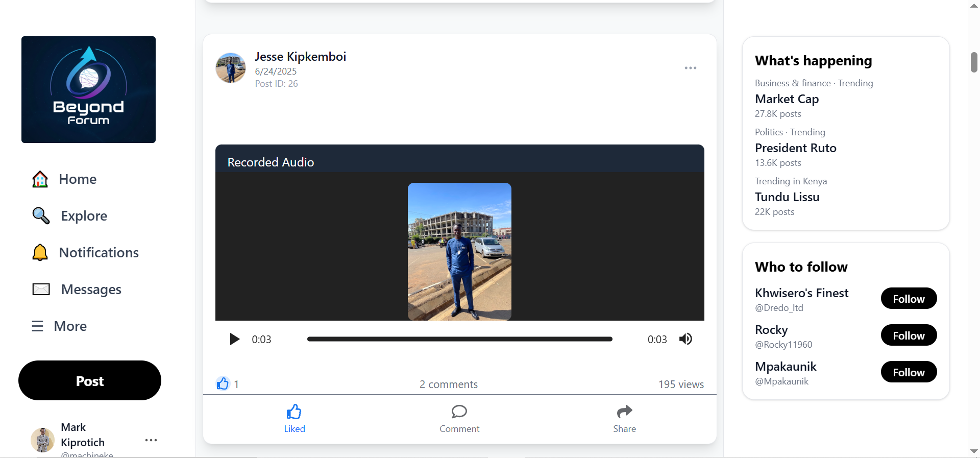
Task: Share the post with Share arrow
Action: pos(624,419)
